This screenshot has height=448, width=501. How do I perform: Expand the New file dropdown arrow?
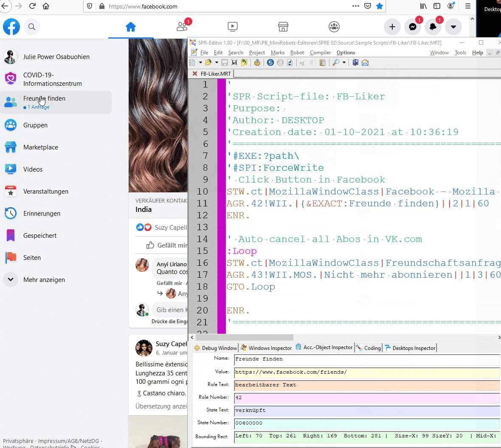[200, 62]
